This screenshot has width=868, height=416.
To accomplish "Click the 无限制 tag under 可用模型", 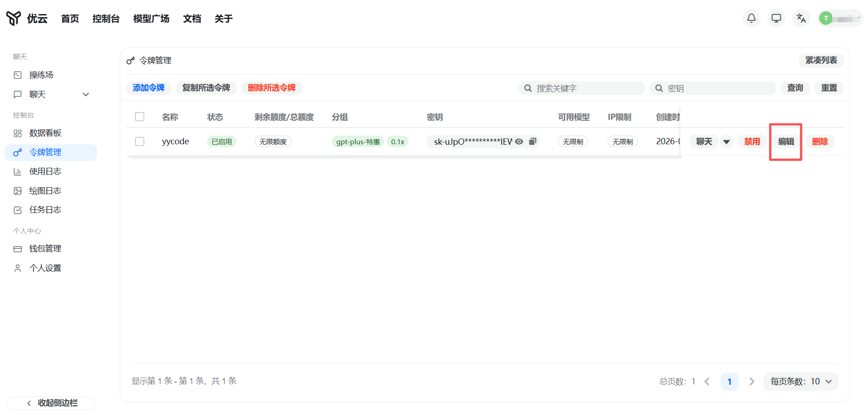I will tap(573, 142).
